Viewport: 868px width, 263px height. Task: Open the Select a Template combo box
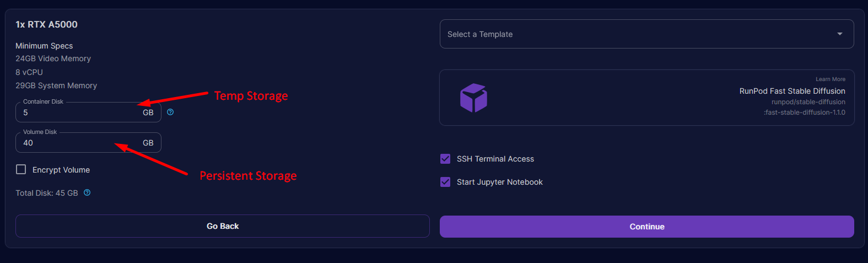coord(634,34)
